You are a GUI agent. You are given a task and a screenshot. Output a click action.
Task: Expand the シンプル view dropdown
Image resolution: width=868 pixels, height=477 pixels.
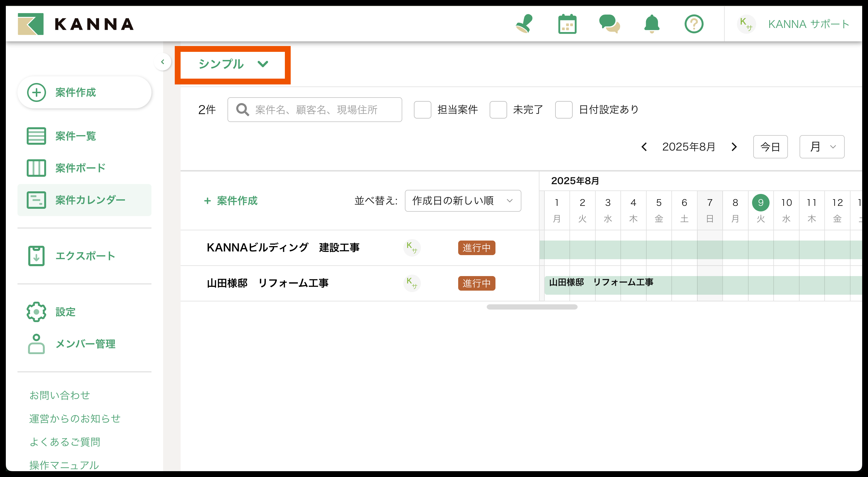(233, 64)
